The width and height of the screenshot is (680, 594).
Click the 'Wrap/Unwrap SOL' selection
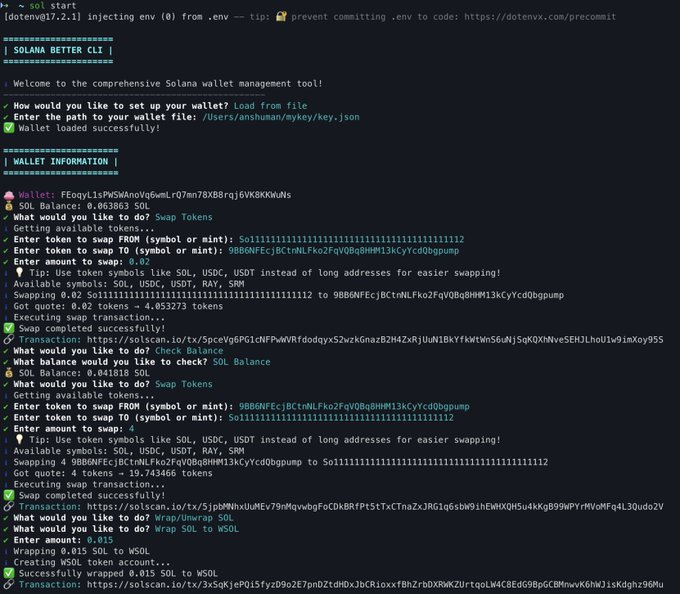pyautogui.click(x=194, y=518)
